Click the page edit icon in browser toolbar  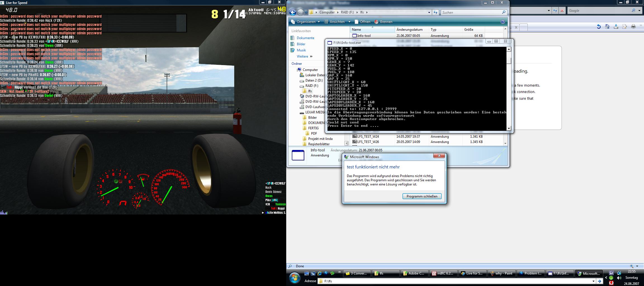coord(625,27)
